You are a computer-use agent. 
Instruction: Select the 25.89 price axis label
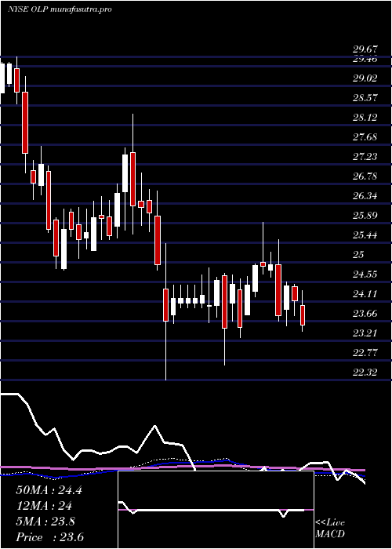(x=365, y=216)
